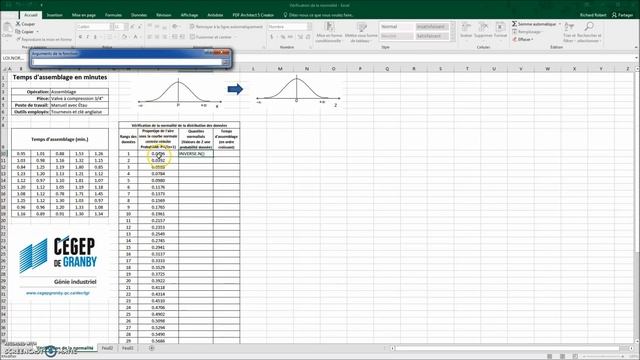Viewport: 640px width, 360px height.
Task: Toggle underline formatting (S)
Action: point(95,37)
